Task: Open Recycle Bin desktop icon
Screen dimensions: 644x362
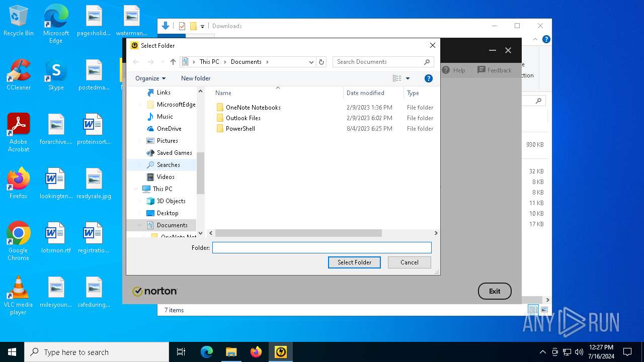Action: (x=19, y=21)
